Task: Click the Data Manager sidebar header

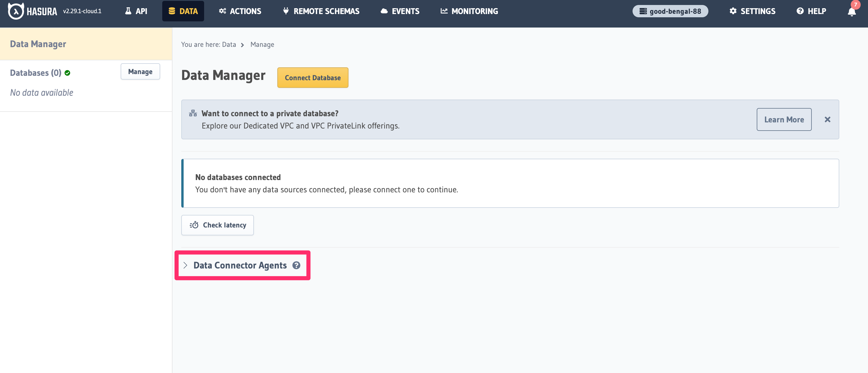Action: click(x=86, y=44)
